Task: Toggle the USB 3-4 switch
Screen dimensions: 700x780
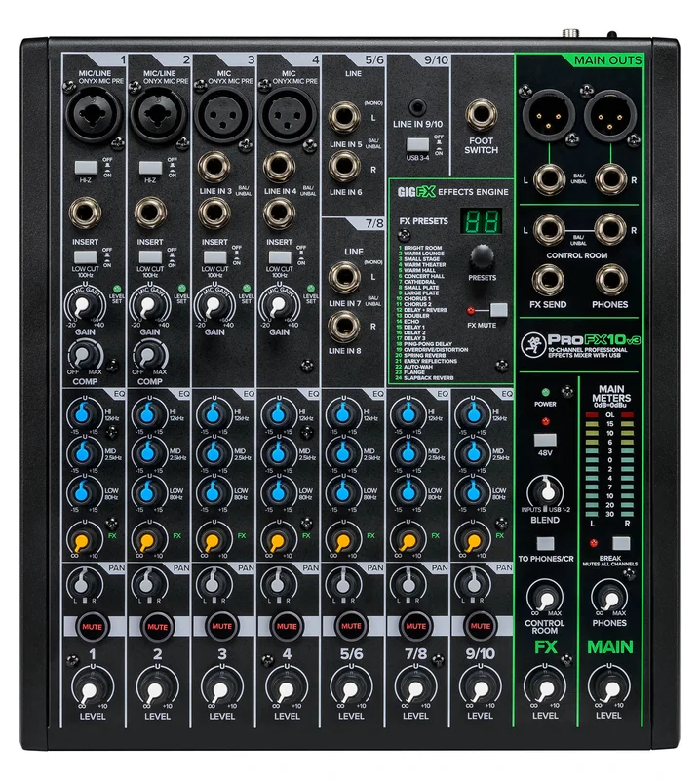Action: coord(417,144)
